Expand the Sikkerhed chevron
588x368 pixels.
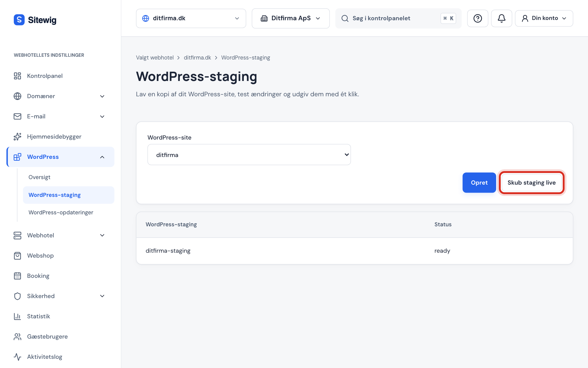point(102,296)
